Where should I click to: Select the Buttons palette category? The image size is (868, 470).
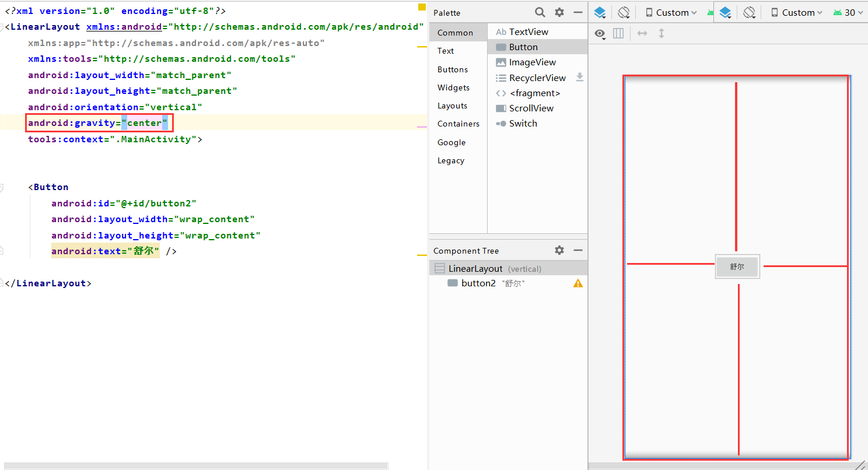[x=458, y=69]
